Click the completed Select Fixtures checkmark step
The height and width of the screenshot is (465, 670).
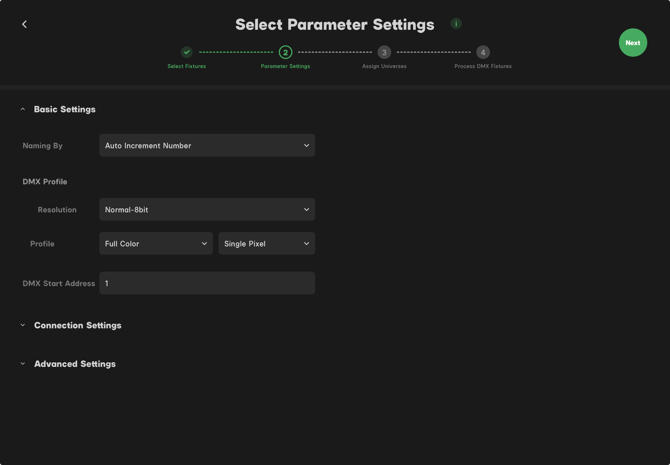186,52
